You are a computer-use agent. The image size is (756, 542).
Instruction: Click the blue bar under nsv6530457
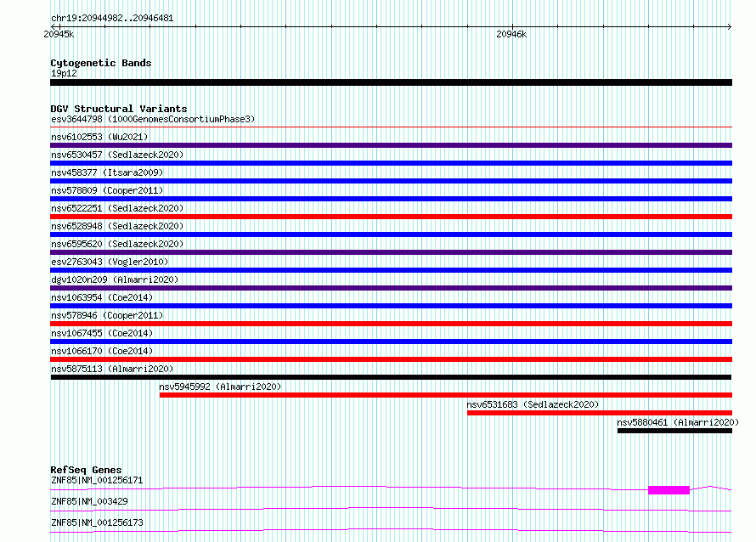[391, 163]
